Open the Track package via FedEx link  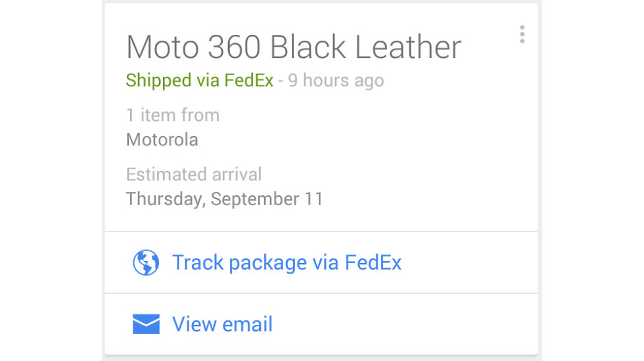coord(287,263)
